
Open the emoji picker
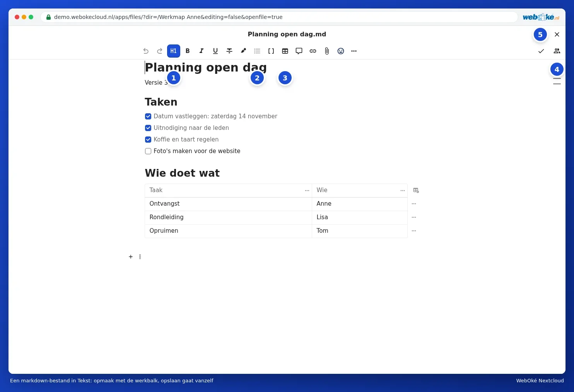click(341, 51)
